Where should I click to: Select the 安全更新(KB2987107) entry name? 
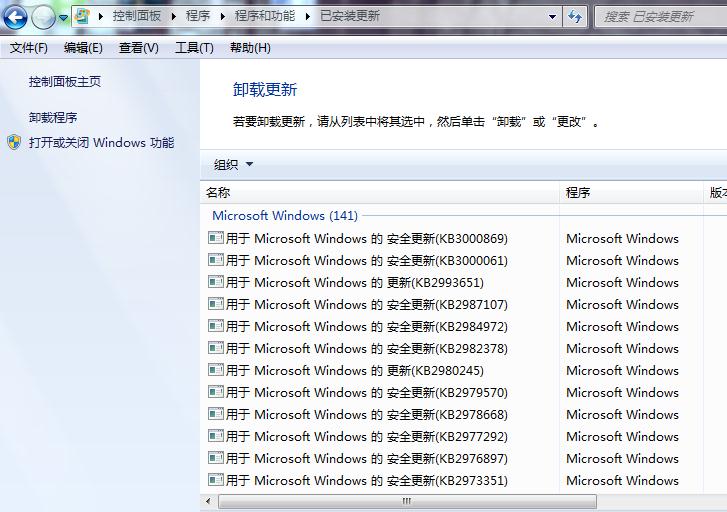tap(367, 304)
